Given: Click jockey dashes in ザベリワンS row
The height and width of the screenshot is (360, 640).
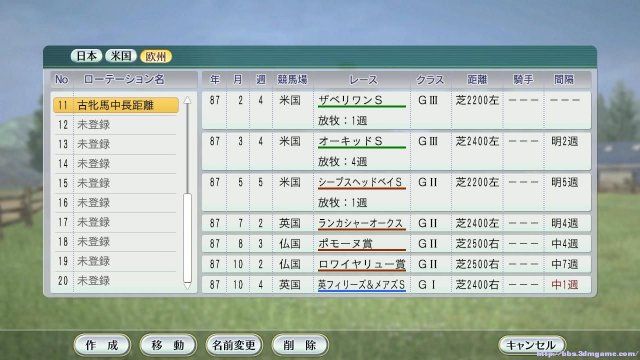Looking at the screenshot, I should 523,100.
